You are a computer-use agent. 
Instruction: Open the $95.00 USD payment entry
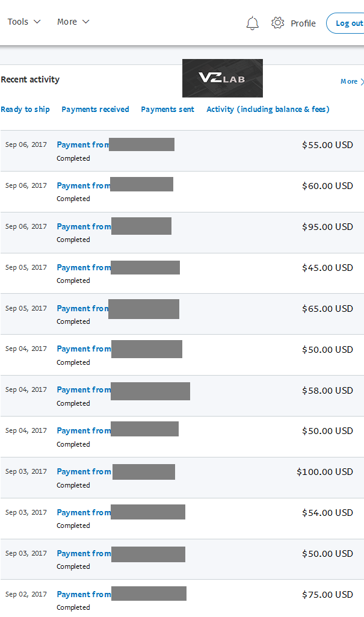point(182,232)
